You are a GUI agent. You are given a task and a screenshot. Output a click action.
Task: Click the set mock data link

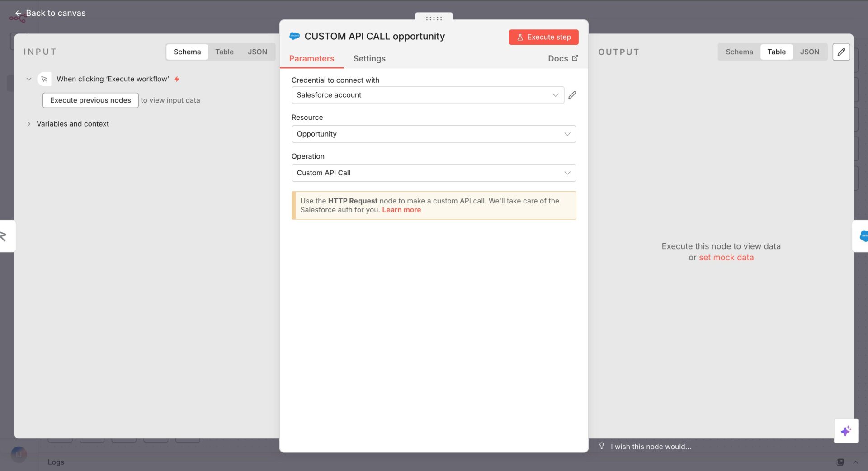tap(726, 258)
